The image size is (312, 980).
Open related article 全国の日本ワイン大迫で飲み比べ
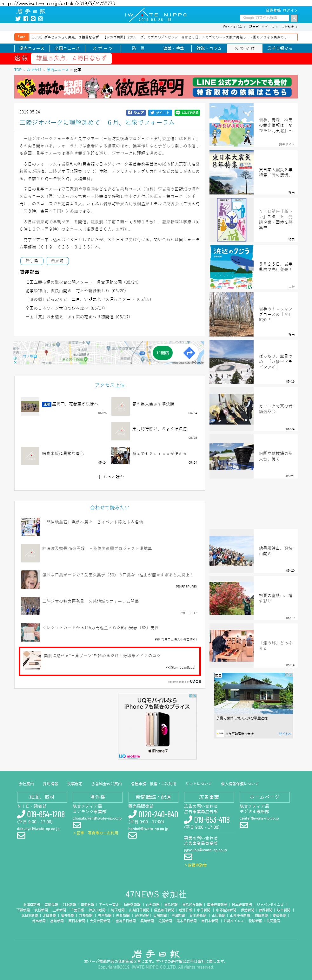pyautogui.click(x=65, y=308)
